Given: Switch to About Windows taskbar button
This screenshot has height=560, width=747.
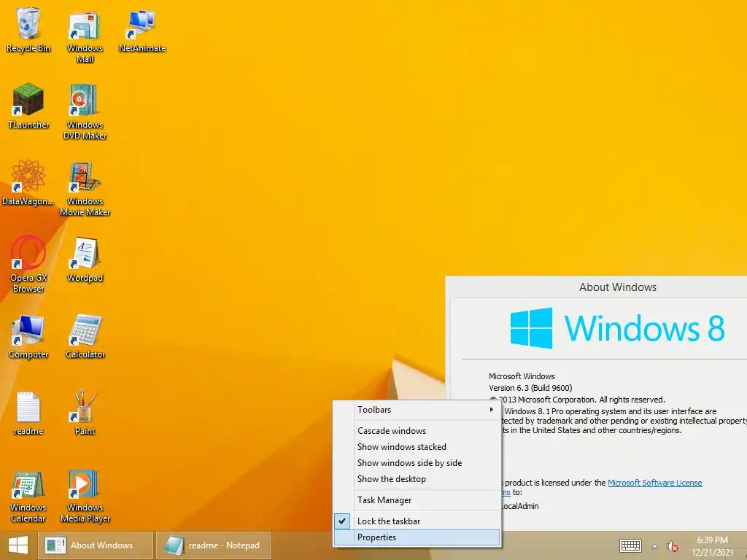Looking at the screenshot, I should pos(96,545).
